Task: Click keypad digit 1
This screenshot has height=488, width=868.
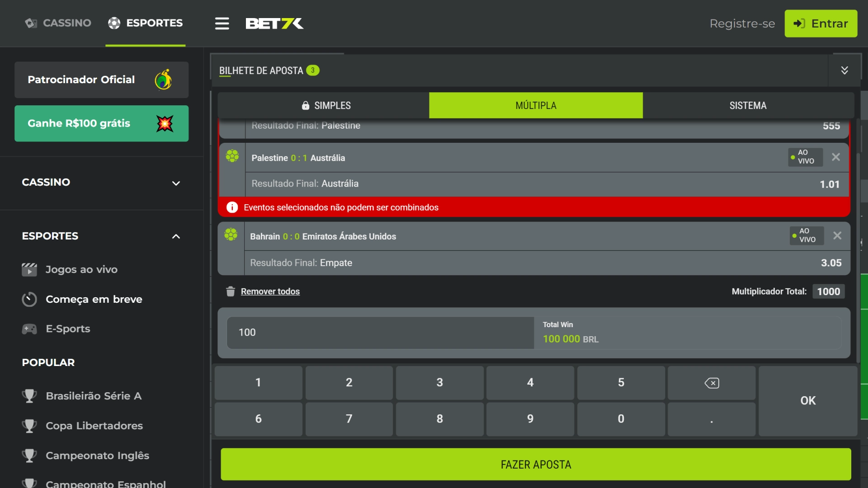Action: point(258,383)
